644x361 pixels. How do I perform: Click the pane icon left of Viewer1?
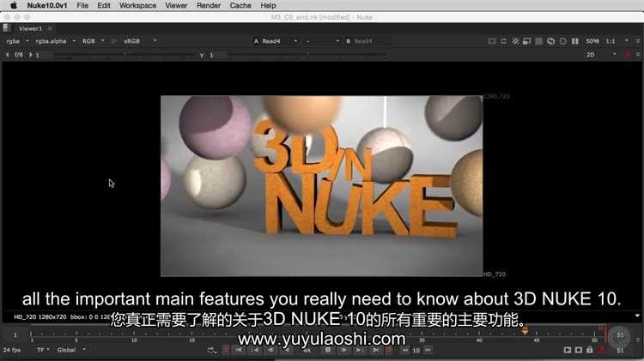(6, 28)
